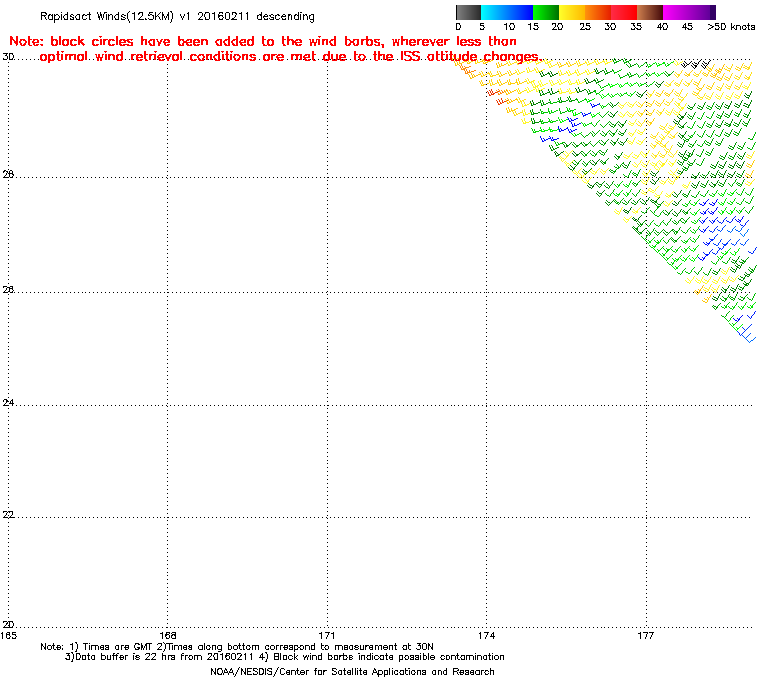Click the brown 35–40 knots legend segment
The height and width of the screenshot is (688, 760).
pyautogui.click(x=650, y=12)
